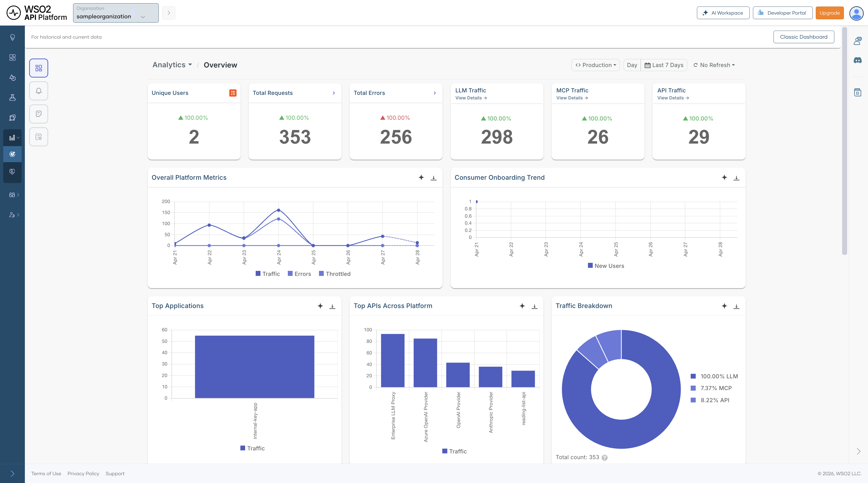This screenshot has width=868, height=483.
Task: Click the 100.00% LLM legend swatch
Action: pos(693,376)
